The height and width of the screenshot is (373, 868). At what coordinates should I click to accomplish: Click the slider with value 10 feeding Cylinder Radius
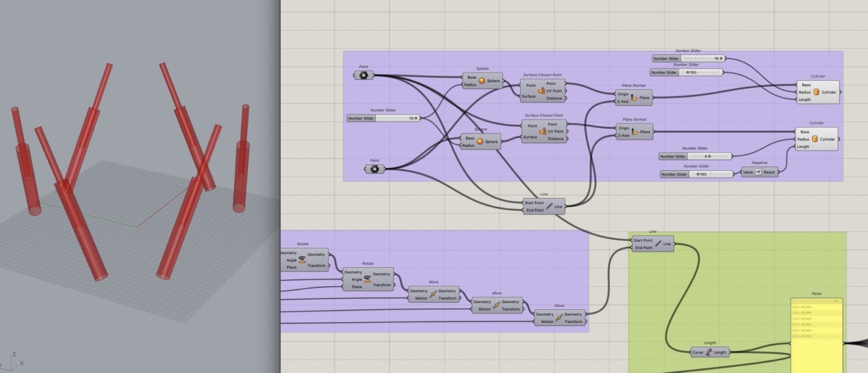click(689, 58)
